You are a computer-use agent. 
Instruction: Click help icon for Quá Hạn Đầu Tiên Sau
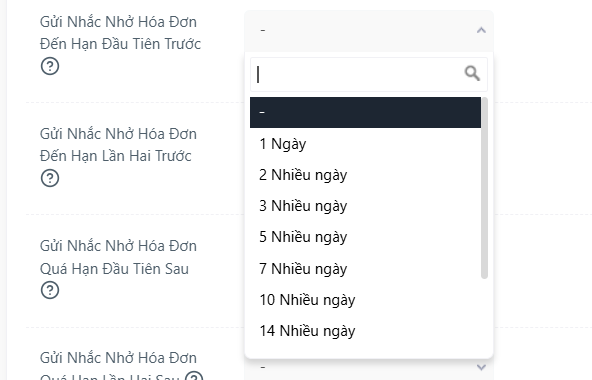click(x=50, y=290)
